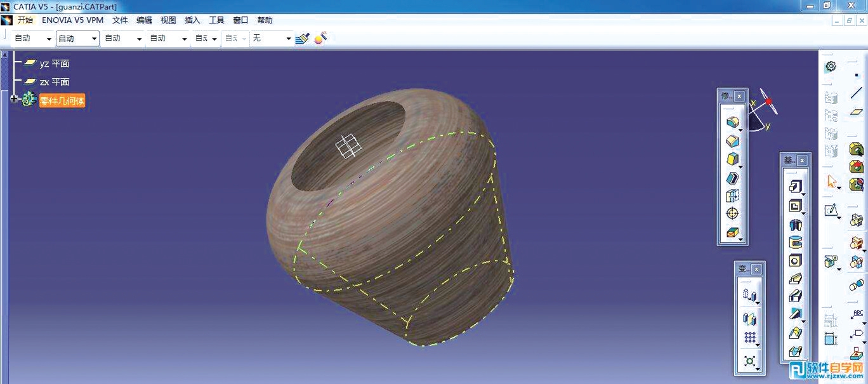This screenshot has width=868, height=384.
Task: Select the Thickness tool
Action: click(732, 195)
